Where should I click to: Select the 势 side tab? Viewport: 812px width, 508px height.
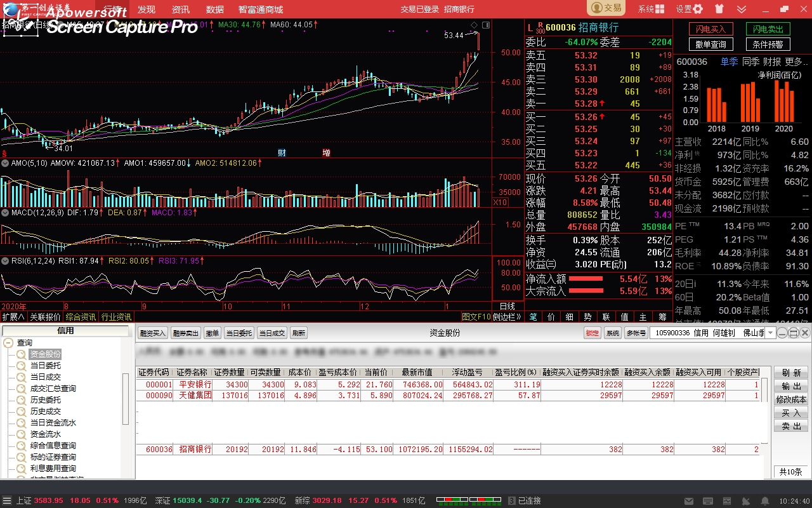click(x=588, y=317)
